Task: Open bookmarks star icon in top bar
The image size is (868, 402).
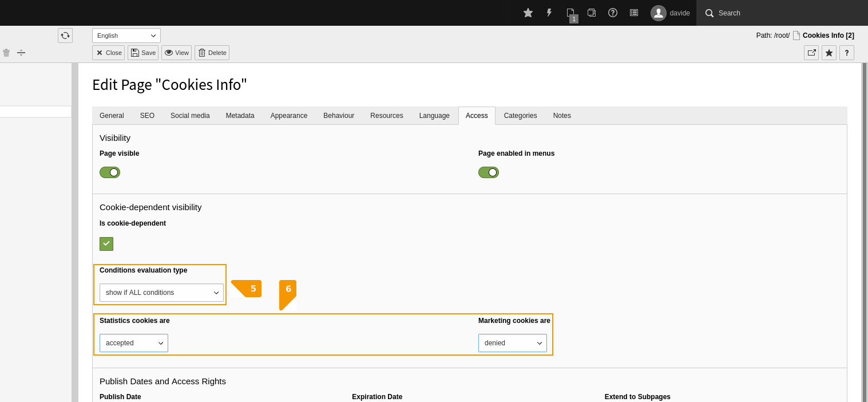Action: (x=528, y=13)
